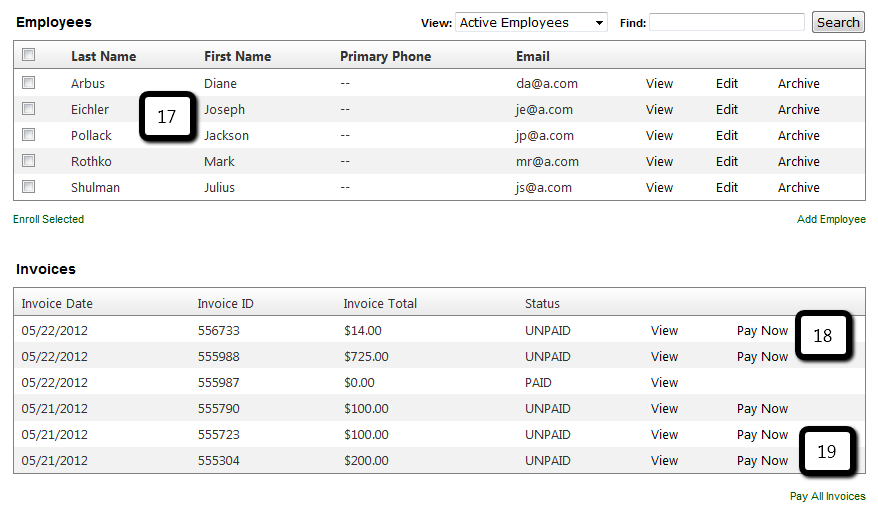Toggle the checkbox for Rothko row
This screenshot has height=512, width=878.
[29, 161]
